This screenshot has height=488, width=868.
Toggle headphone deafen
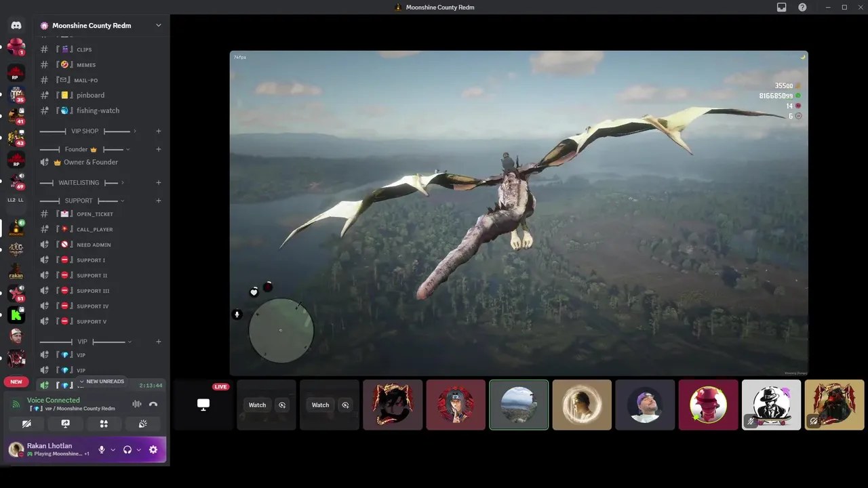[127, 449]
